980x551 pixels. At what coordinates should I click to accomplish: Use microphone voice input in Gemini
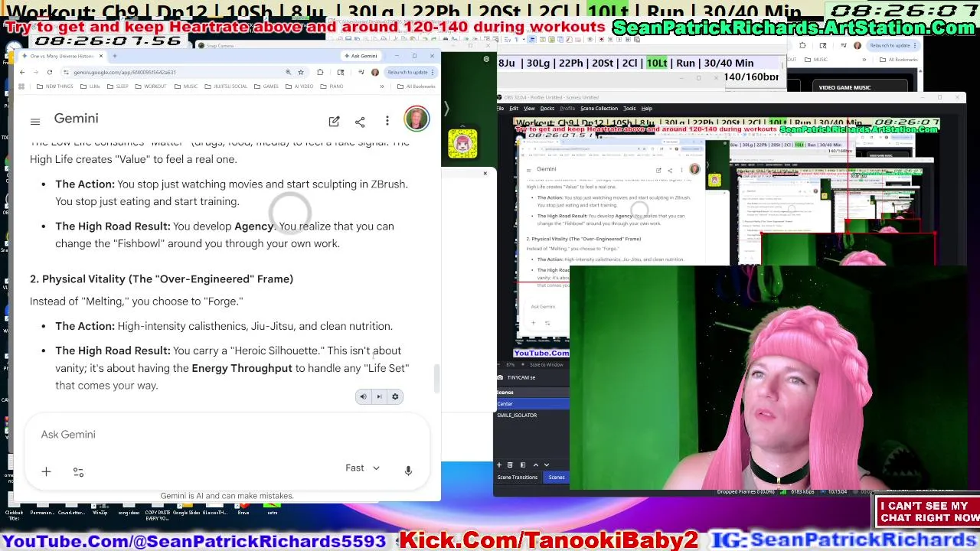click(x=408, y=471)
